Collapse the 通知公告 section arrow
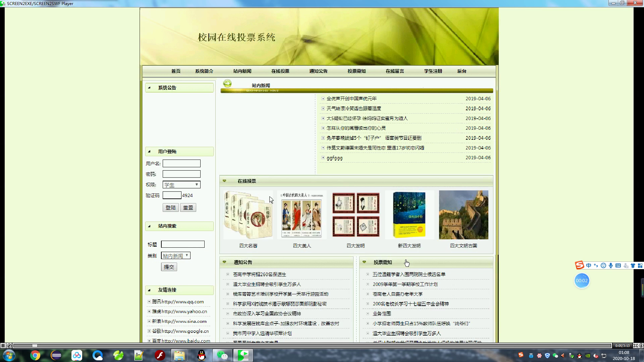The height and width of the screenshot is (362, 644). tap(224, 262)
